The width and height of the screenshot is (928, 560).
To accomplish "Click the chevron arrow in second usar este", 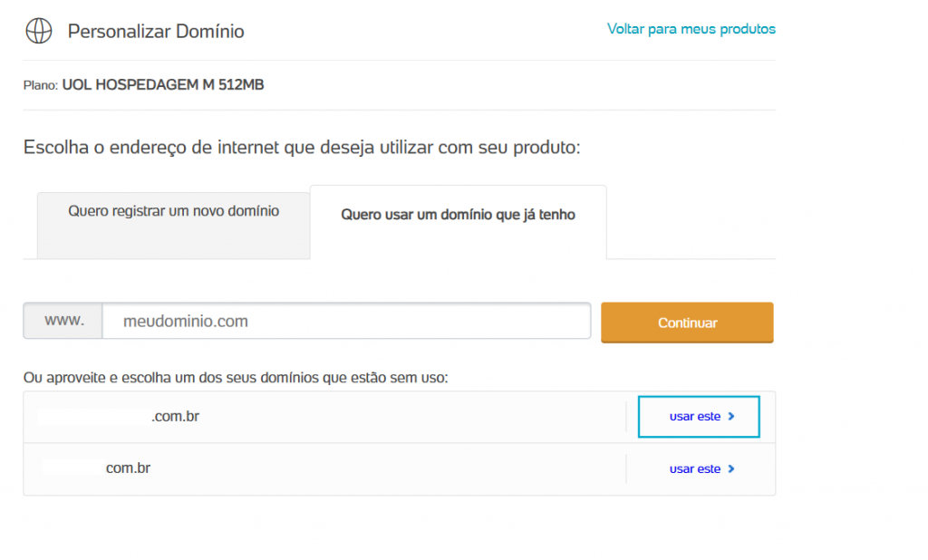I will 731,468.
